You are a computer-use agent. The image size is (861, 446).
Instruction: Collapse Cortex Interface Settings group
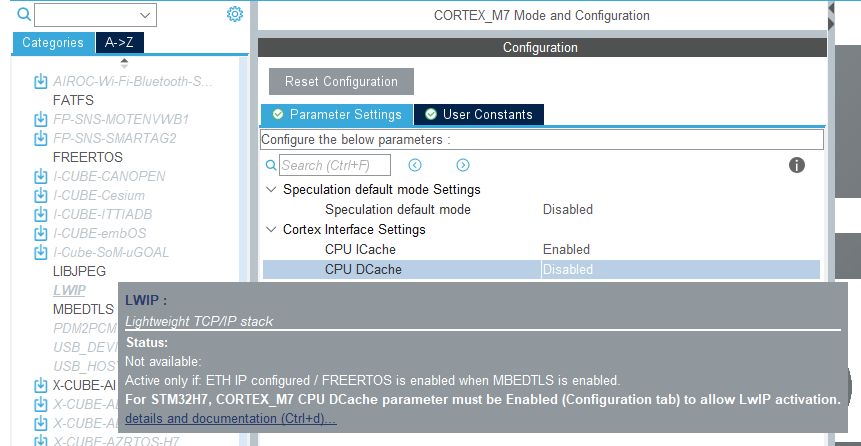[x=271, y=230]
